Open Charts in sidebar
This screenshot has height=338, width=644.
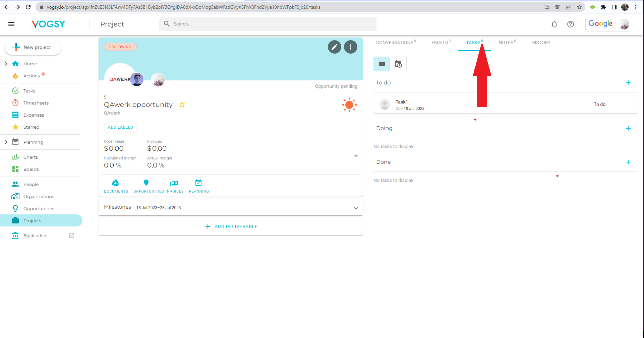click(31, 157)
